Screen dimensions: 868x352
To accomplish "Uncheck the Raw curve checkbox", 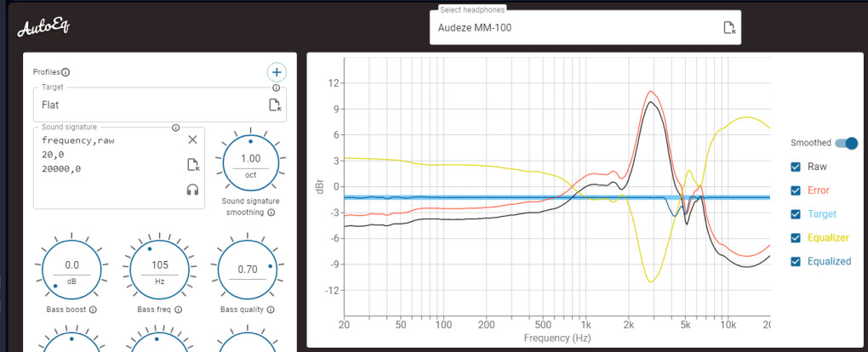I will point(796,166).
